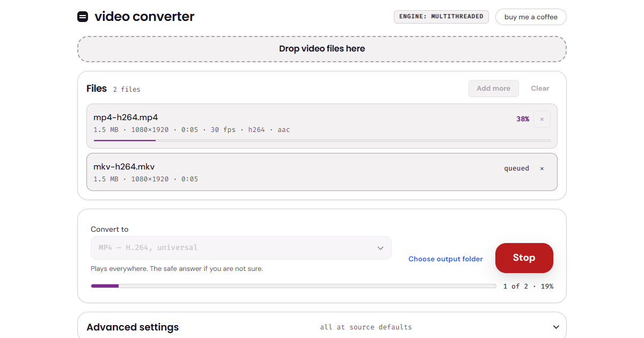
Task: Click the video converter logo icon
Action: tap(83, 17)
